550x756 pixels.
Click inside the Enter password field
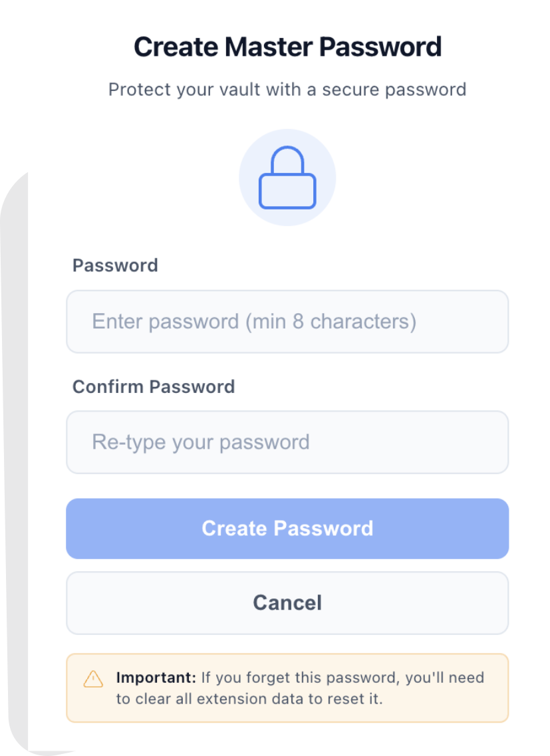[x=287, y=321]
